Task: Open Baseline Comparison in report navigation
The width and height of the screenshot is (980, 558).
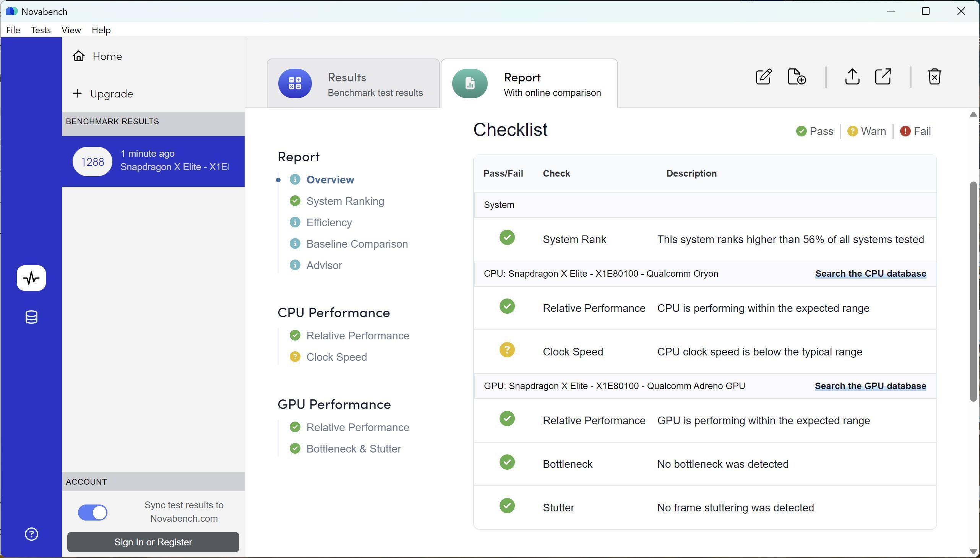Action: coord(357,244)
